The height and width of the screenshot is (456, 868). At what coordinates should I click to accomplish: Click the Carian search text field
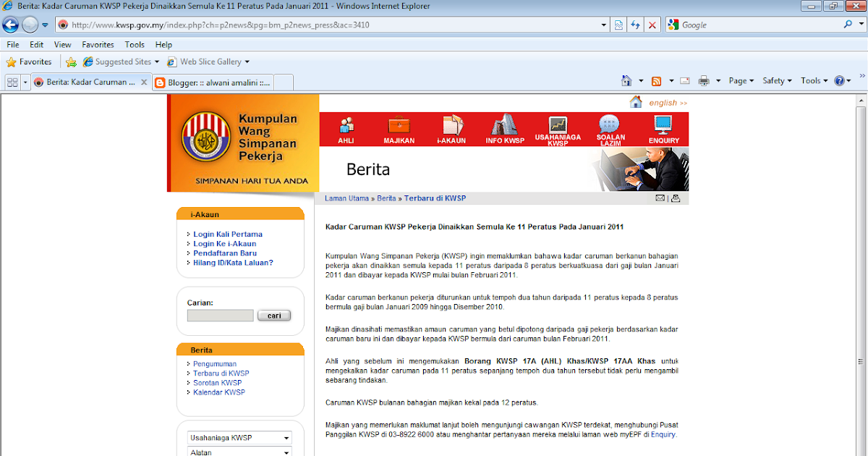click(221, 316)
